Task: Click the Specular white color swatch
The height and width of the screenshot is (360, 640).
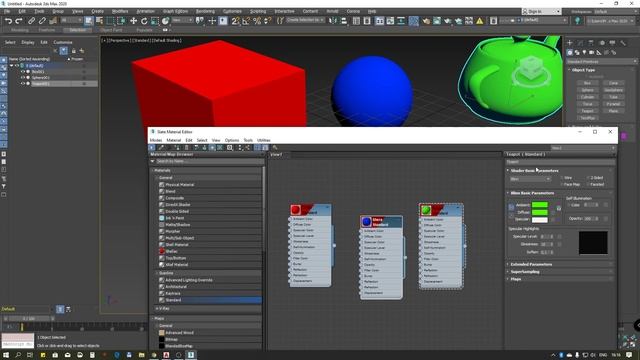Action: [540, 220]
